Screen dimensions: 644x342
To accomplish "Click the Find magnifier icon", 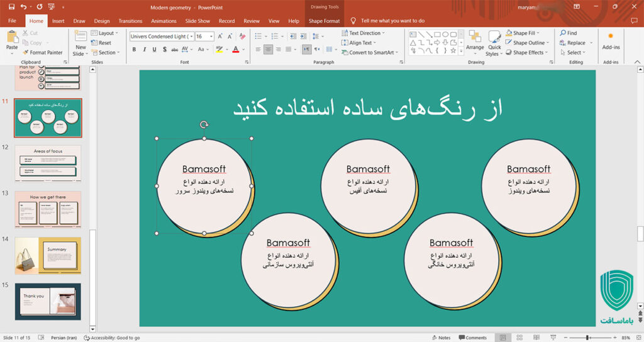I will point(563,33).
